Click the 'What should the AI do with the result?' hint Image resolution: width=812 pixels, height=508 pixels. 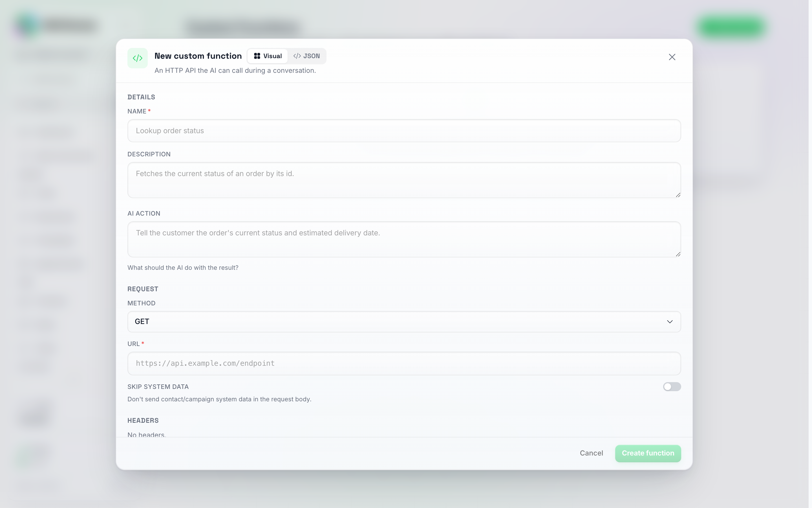pos(183,268)
